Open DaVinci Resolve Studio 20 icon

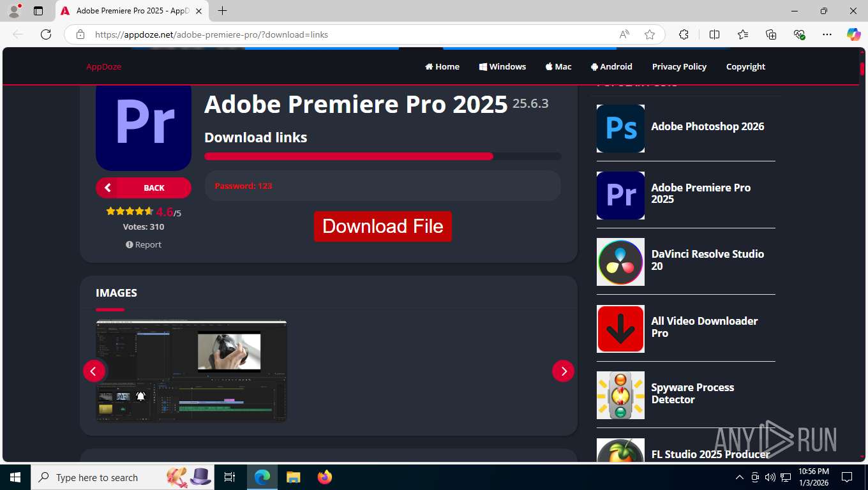tap(620, 262)
